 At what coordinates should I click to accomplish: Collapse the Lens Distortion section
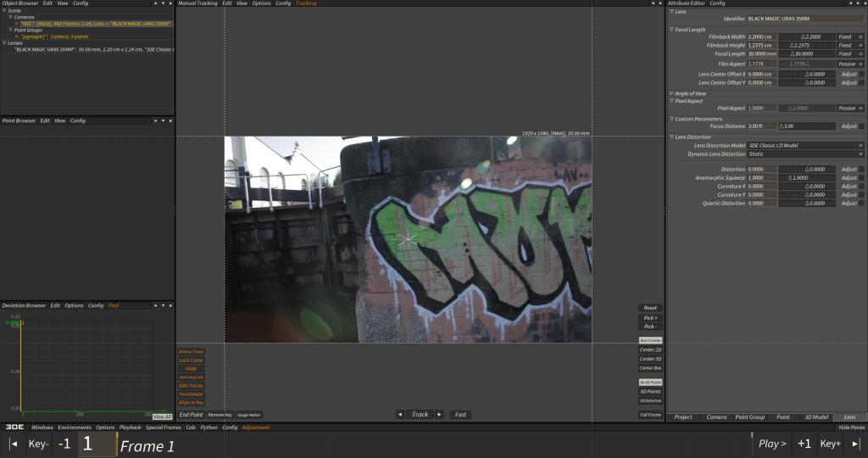click(671, 137)
